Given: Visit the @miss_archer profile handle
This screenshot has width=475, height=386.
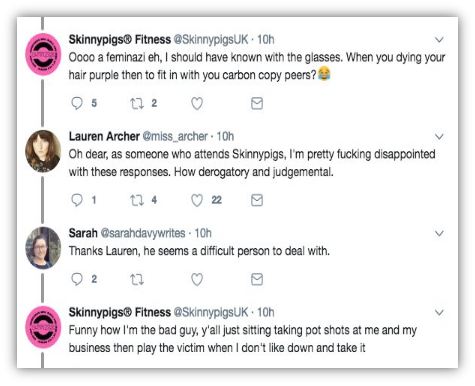Looking at the screenshot, I should pyautogui.click(x=175, y=136).
